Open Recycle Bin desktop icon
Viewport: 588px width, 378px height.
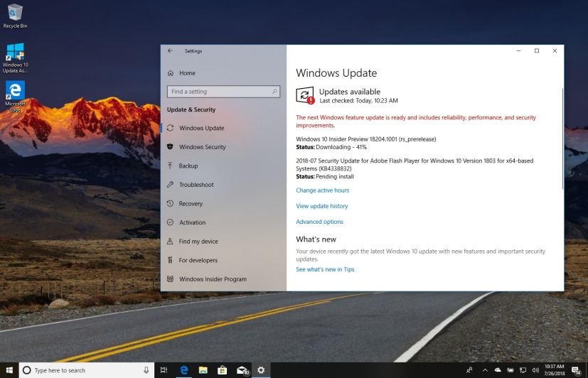(15, 16)
